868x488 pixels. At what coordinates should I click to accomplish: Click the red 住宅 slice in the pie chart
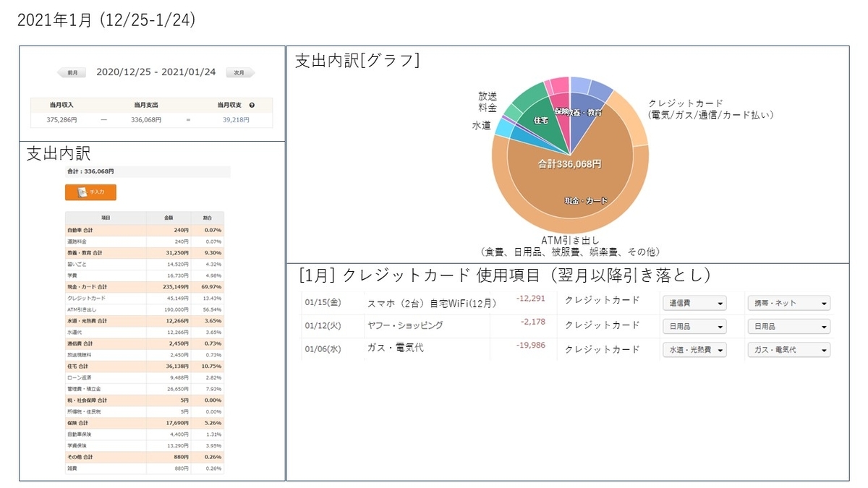coord(541,119)
